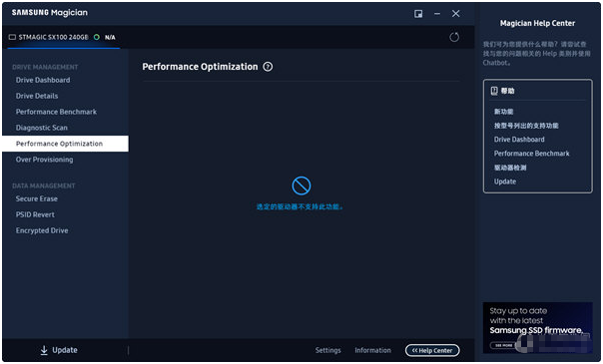Open Information from bottom bar
The height and width of the screenshot is (364, 603).
372,350
